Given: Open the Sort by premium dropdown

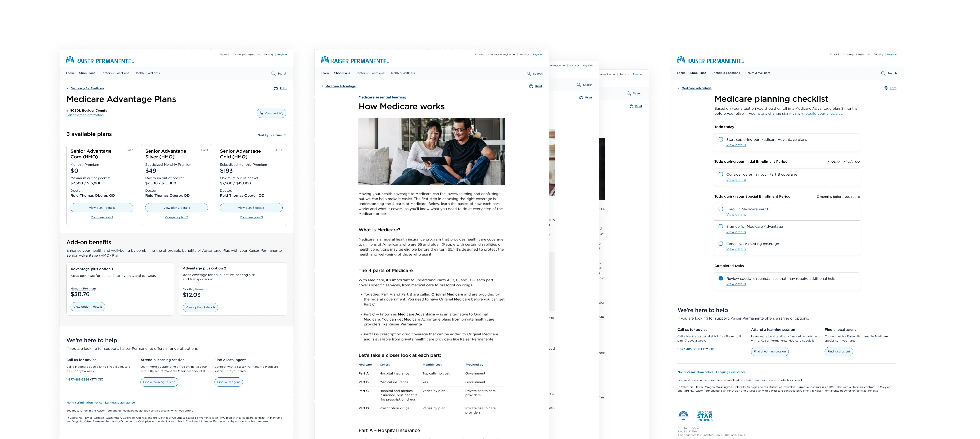Looking at the screenshot, I should (272, 135).
